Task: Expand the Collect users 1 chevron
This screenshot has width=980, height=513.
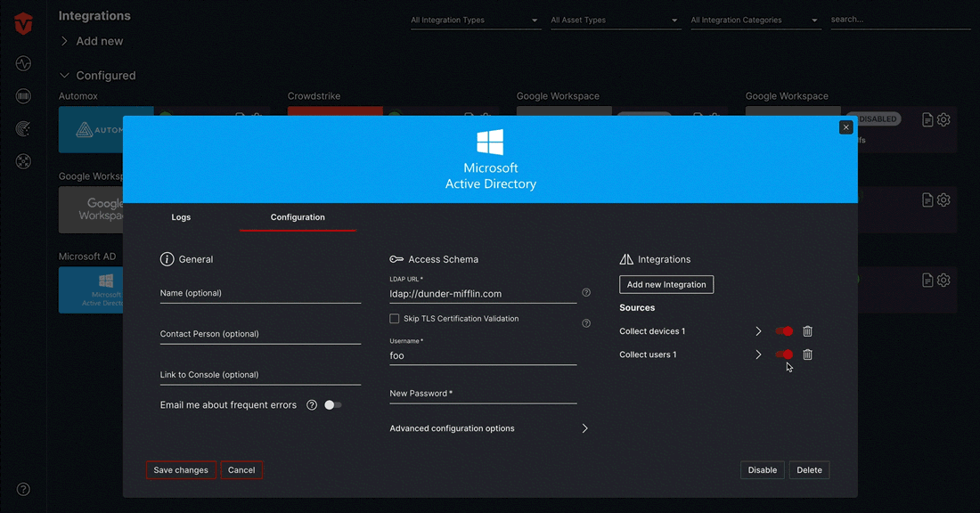Action: (x=758, y=354)
